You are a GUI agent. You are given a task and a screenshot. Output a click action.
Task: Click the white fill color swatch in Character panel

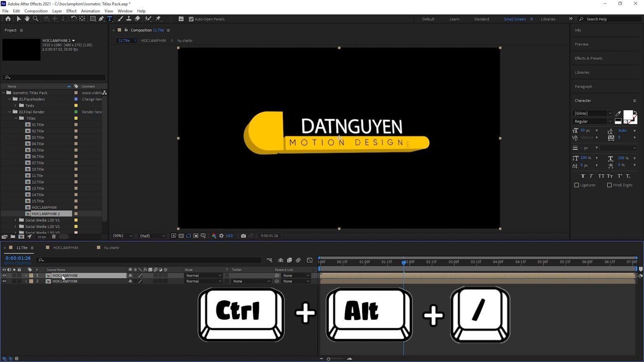coord(627,114)
